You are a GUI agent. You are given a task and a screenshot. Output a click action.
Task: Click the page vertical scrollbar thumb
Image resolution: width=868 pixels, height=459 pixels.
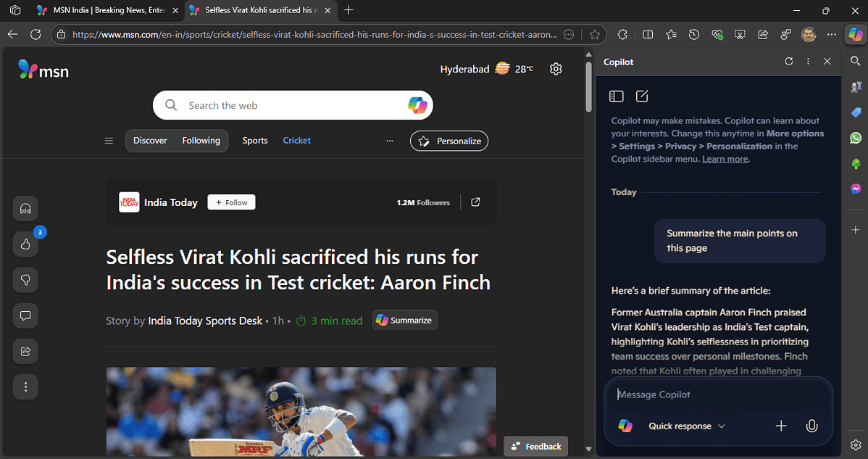click(588, 86)
